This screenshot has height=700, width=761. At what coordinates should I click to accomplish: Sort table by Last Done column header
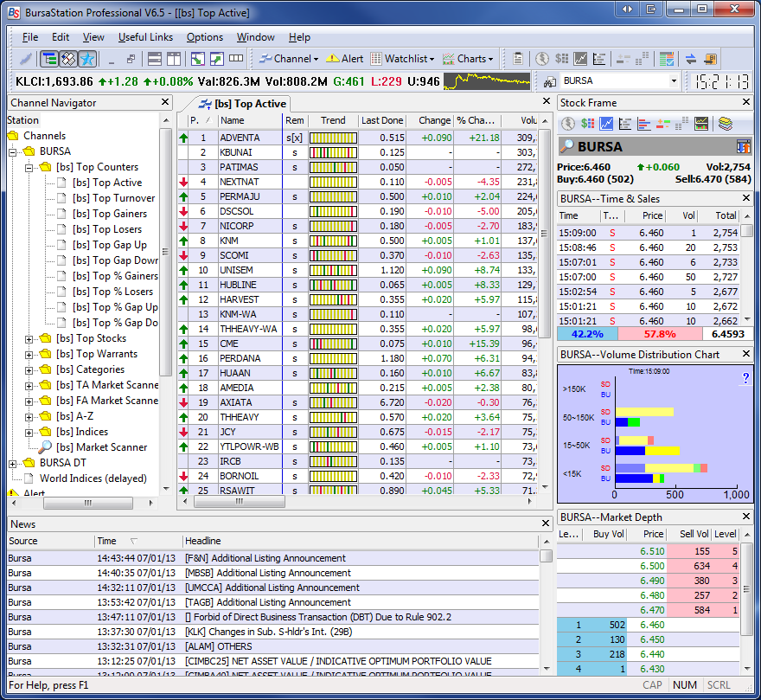point(382,120)
